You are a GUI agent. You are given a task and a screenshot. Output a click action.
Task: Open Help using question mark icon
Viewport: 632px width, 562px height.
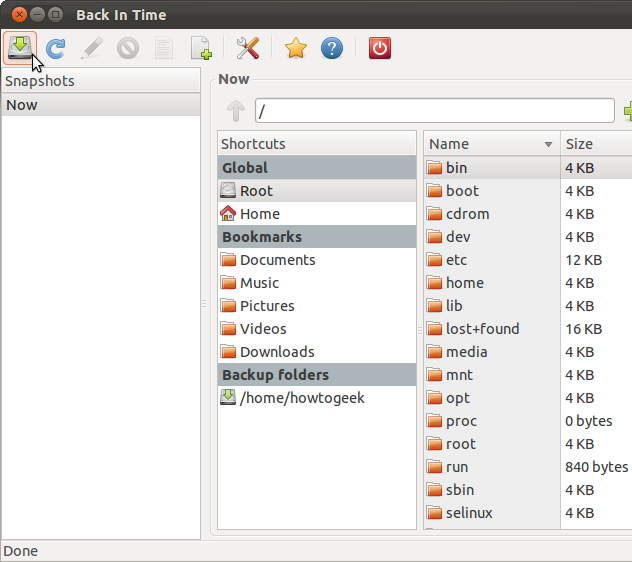point(331,47)
